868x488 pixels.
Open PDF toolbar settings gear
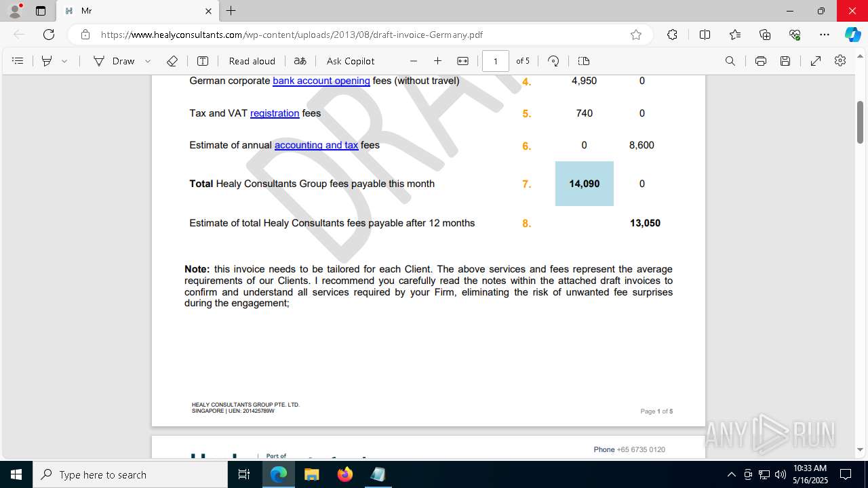(x=840, y=61)
